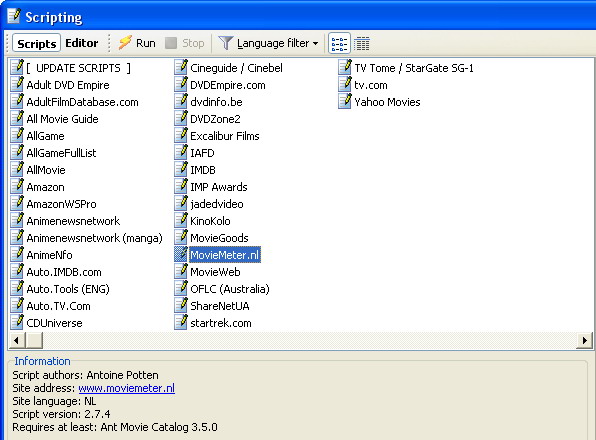Click the Run lightning bolt icon
Image resolution: width=596 pixels, height=440 pixels.
125,43
